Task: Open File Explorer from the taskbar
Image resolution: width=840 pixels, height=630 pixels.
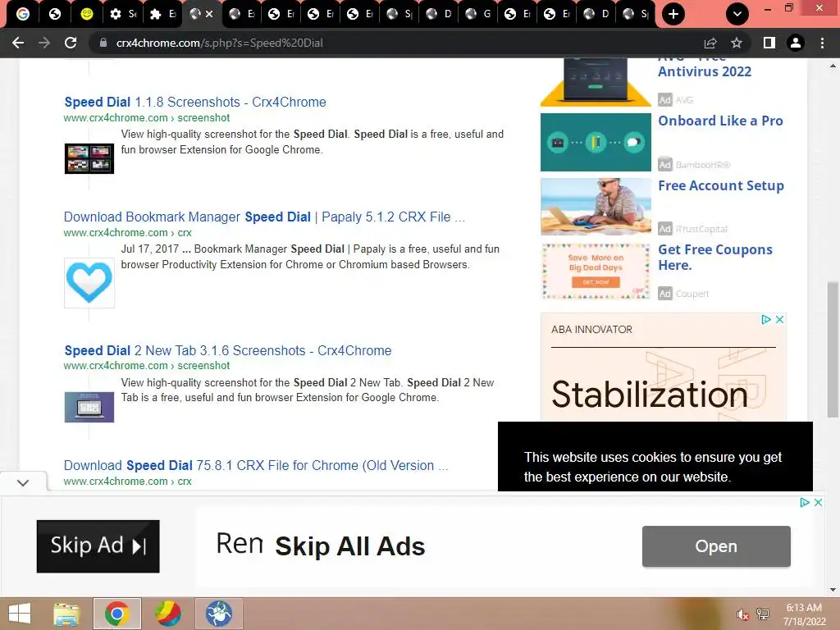Action: [x=67, y=614]
